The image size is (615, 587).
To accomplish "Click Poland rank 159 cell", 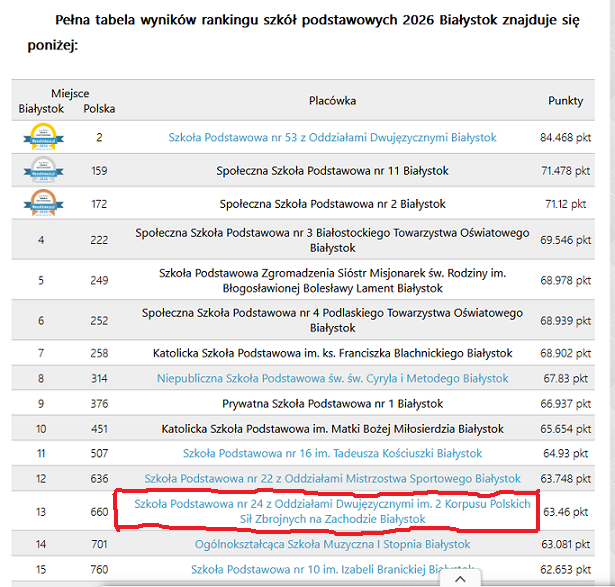I will [99, 171].
